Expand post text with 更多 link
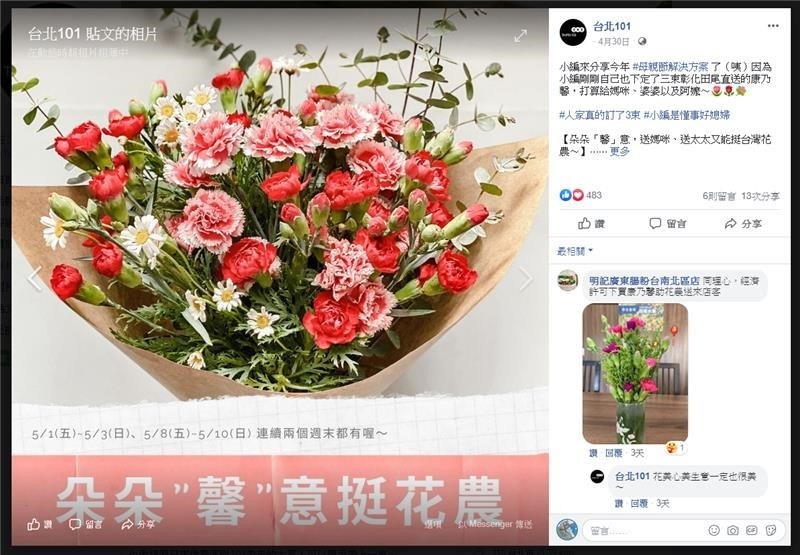Screen dimensions: 800x555 coord(619,152)
